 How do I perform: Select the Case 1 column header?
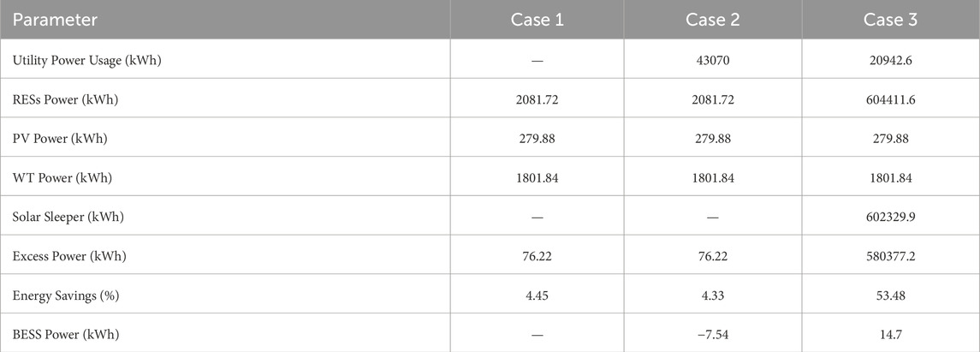(537, 20)
